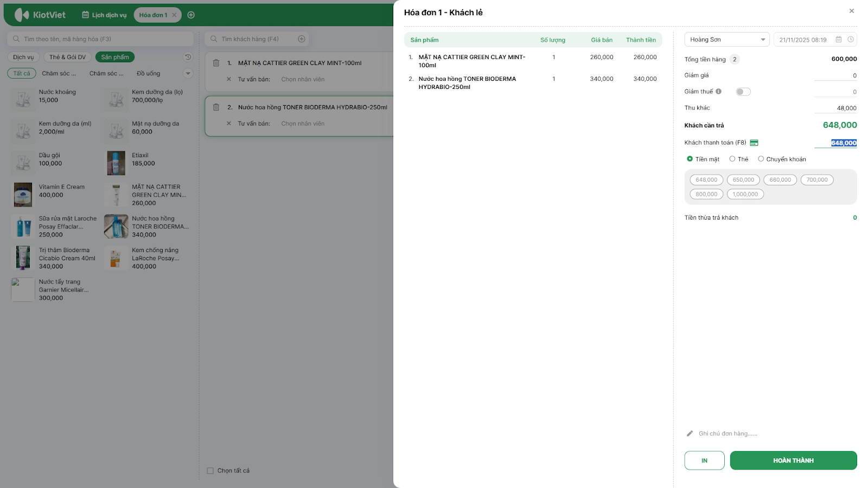Screen dimensions: 868x488
Task: Choose staff for Nước hoa hồng TONER line
Action: [x=303, y=124]
